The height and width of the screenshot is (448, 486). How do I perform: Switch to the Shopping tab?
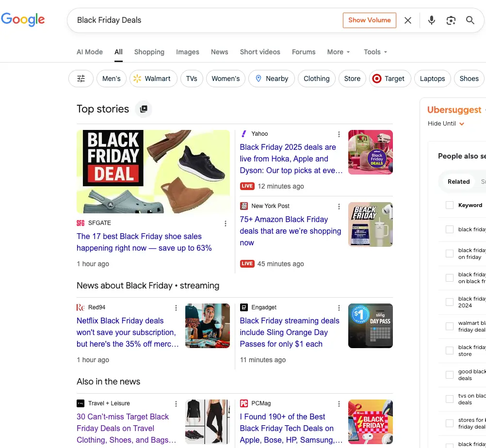149,52
